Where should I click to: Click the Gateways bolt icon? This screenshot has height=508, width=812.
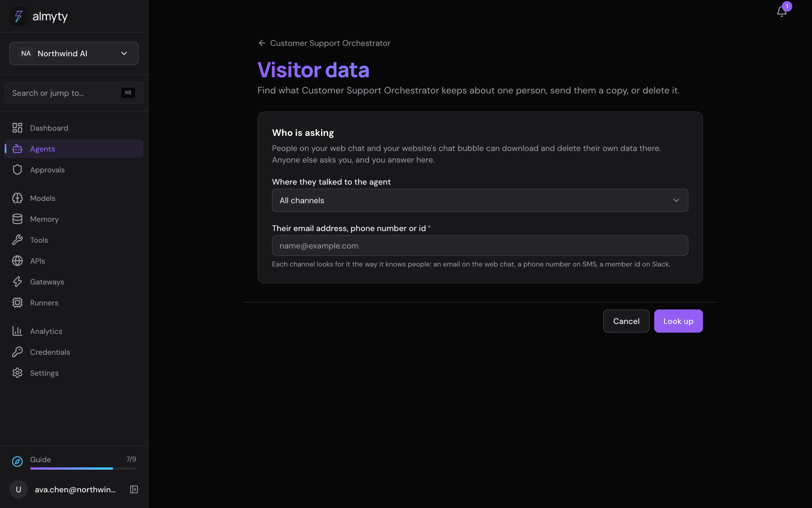click(x=17, y=282)
